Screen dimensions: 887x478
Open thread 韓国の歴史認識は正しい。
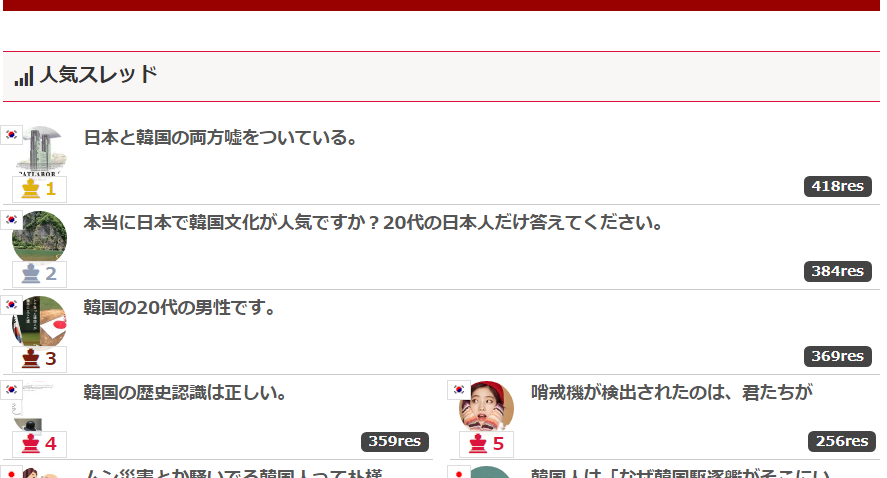click(x=185, y=392)
